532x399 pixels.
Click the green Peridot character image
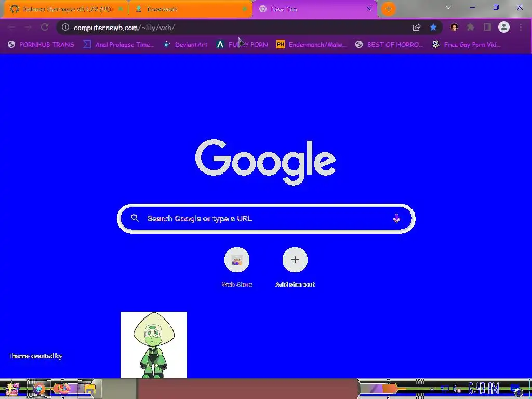click(154, 345)
